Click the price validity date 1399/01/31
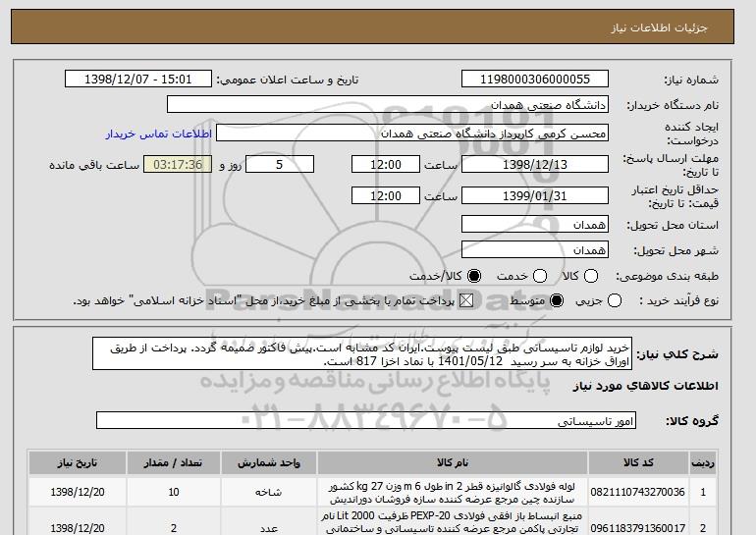This screenshot has width=756, height=535. click(535, 195)
